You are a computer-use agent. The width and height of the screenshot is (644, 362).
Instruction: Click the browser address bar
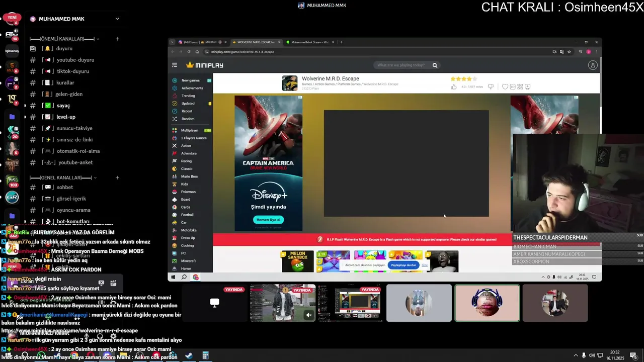[377, 52]
